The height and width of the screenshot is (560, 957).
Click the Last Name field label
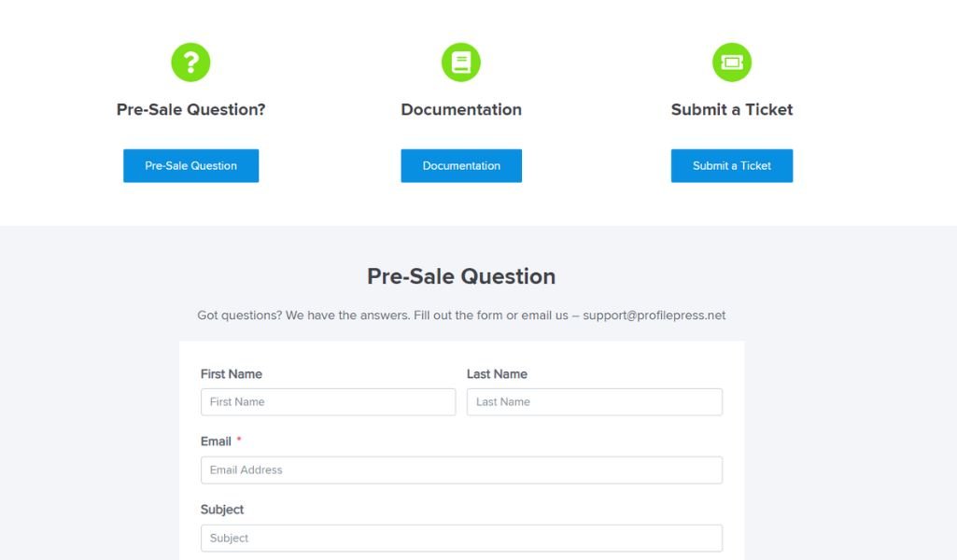point(497,374)
